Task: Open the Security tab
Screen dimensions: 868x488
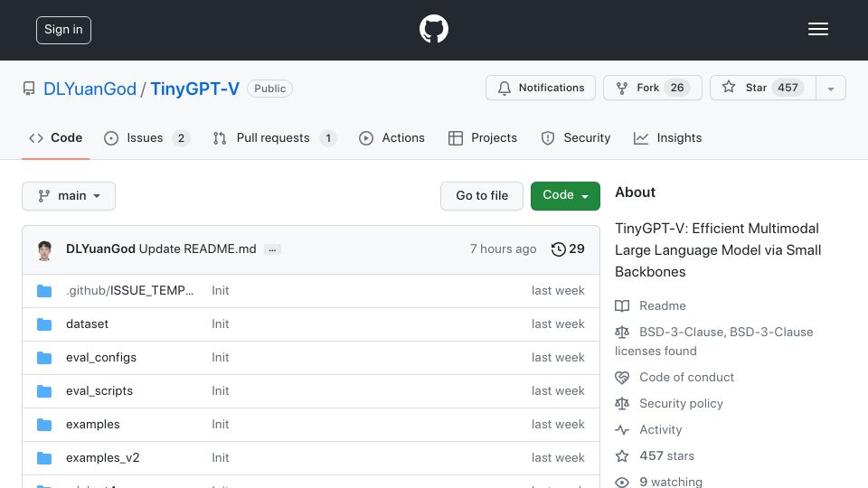Action: [x=575, y=137]
